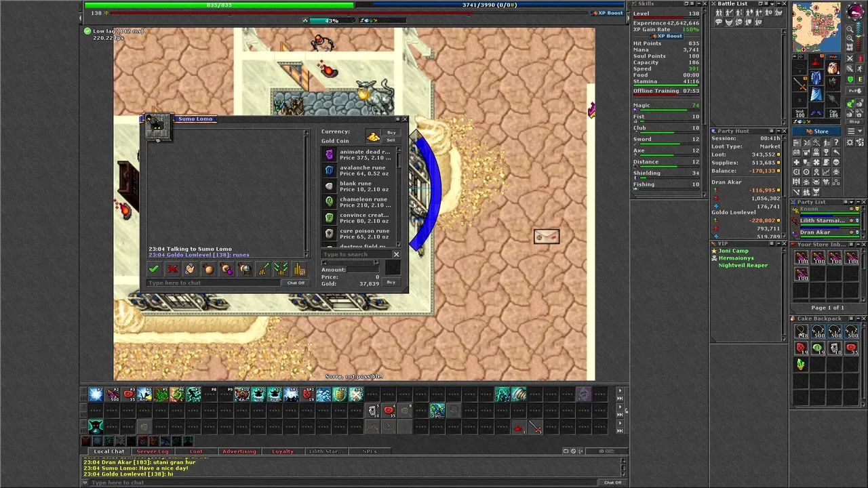This screenshot has height=488, width=868.
Task: Clear the trade search with X button
Action: click(x=396, y=254)
